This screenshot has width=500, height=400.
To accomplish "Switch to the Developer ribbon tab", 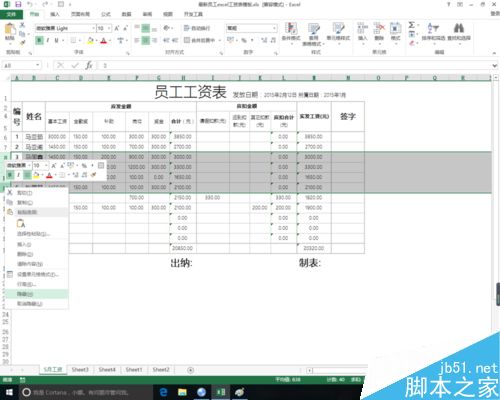I will click(193, 14).
